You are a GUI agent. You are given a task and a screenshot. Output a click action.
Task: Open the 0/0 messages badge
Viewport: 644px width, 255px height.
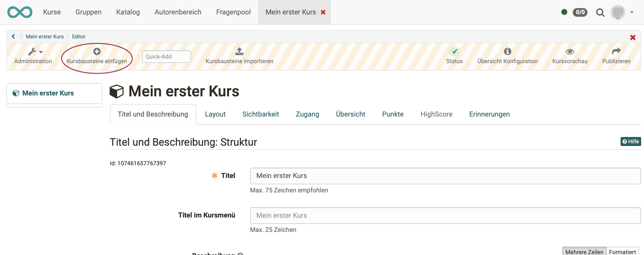point(580,12)
